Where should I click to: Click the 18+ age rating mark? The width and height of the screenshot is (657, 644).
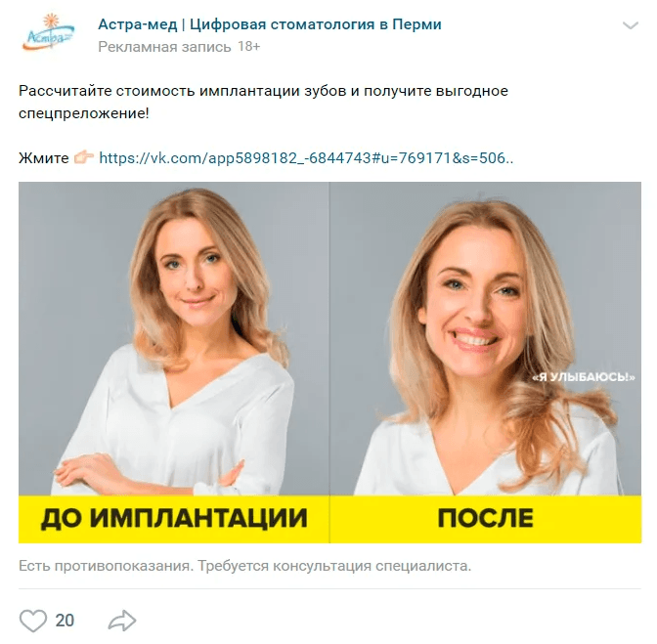(x=249, y=47)
